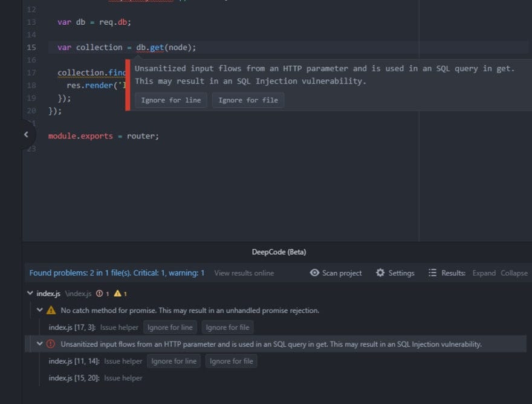Click 'Ignore for line' in the inline tooltip
This screenshot has width=532, height=404.
pyautogui.click(x=173, y=100)
